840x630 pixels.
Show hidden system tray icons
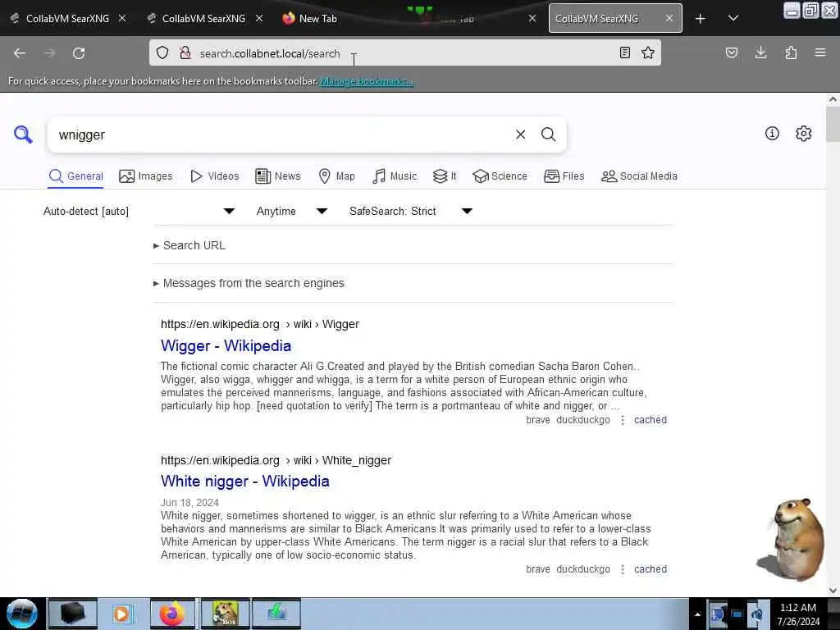click(x=697, y=614)
